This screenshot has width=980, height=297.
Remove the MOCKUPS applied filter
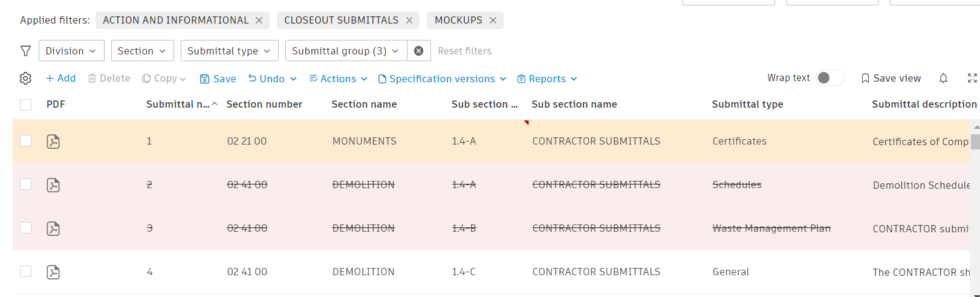493,21
